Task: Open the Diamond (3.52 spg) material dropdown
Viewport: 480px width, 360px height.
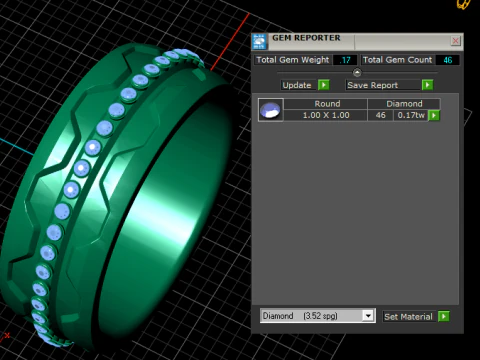Action: 368,315
